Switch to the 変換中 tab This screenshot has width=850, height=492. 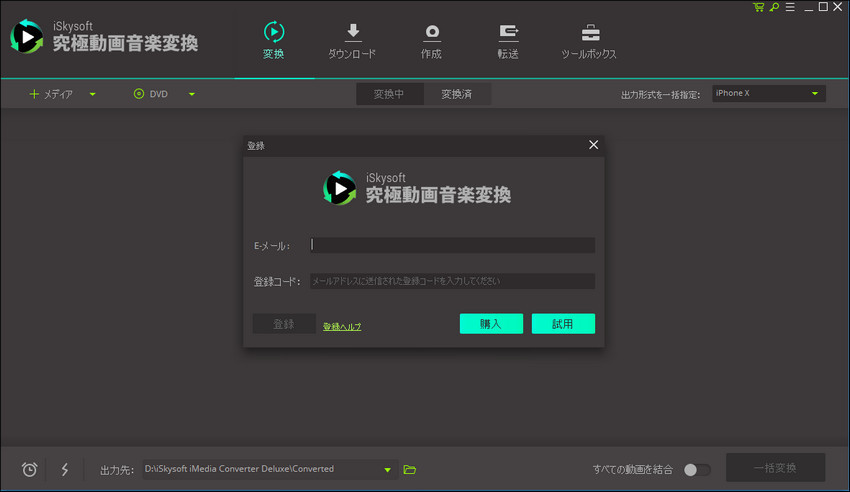pos(389,94)
